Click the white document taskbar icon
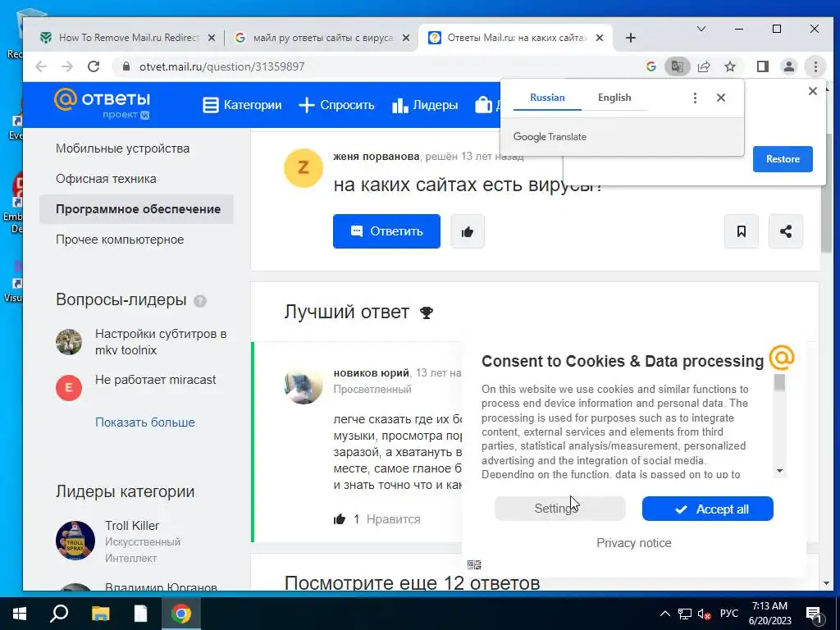This screenshot has height=630, width=840. [x=140, y=614]
